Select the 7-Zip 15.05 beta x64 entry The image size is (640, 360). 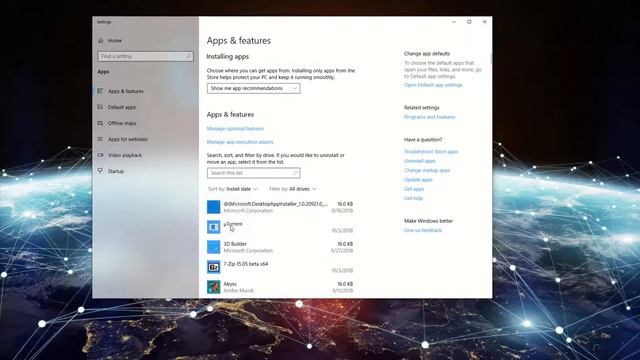coord(246,264)
